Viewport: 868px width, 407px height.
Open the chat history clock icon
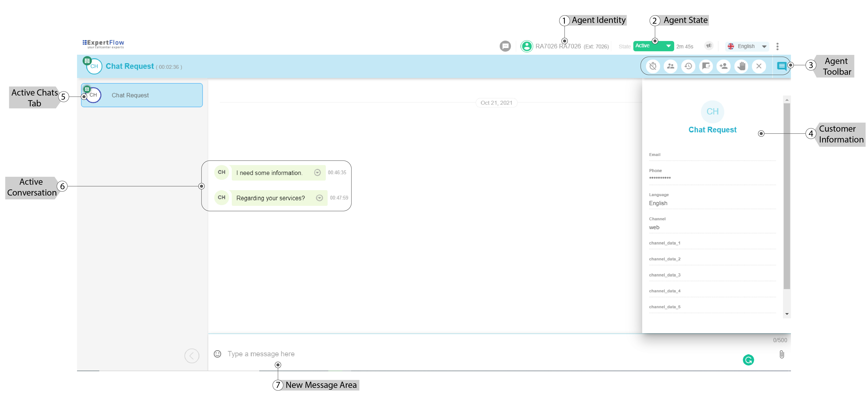[688, 66]
